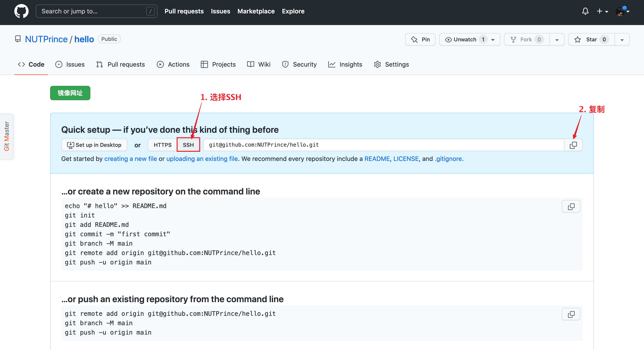Open the Git Master side panel

point(6,136)
